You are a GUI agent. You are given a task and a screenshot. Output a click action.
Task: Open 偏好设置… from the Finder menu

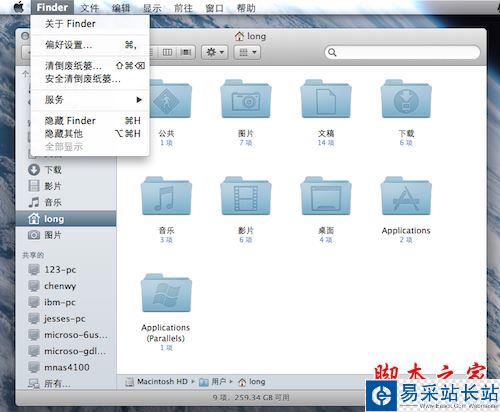[90, 45]
